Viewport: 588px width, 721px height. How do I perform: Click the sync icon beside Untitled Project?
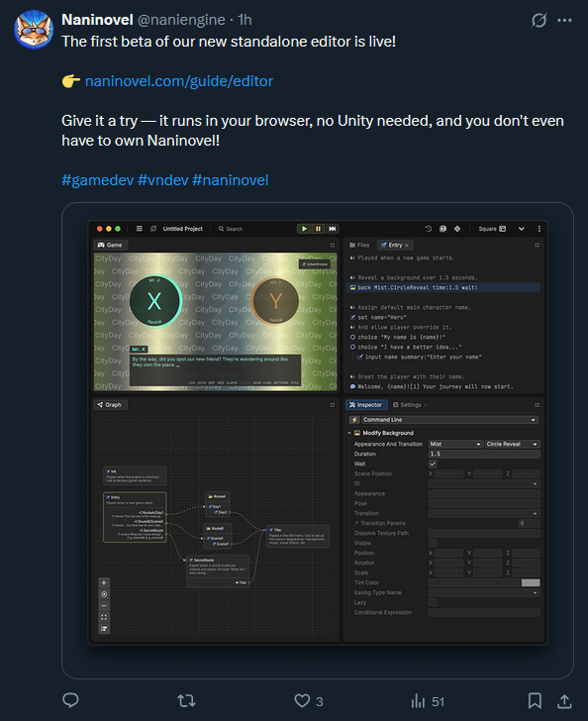tap(153, 229)
